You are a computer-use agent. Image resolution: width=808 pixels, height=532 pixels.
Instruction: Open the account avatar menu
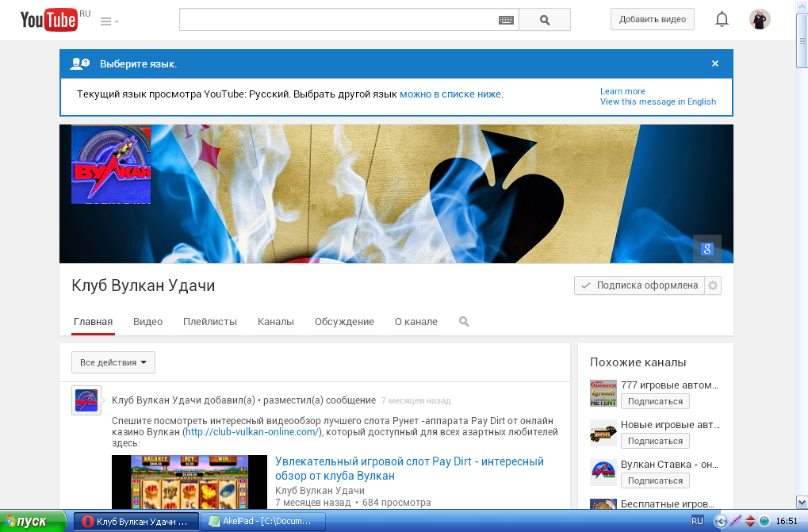click(x=760, y=20)
